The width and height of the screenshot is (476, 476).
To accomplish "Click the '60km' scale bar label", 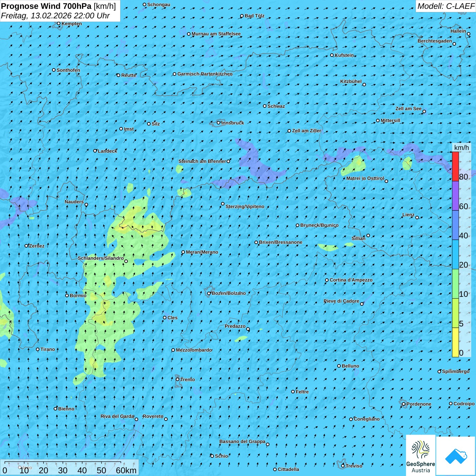I will click(x=126, y=470).
